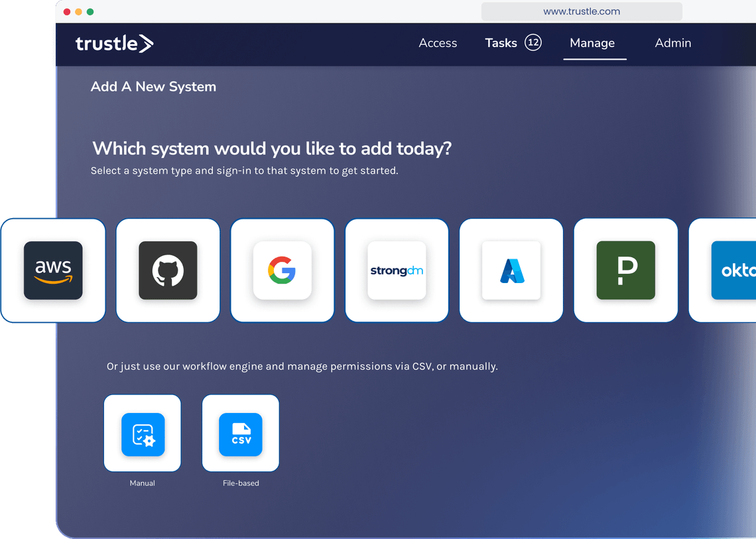
Task: Click the red close window button
Action: point(67,11)
